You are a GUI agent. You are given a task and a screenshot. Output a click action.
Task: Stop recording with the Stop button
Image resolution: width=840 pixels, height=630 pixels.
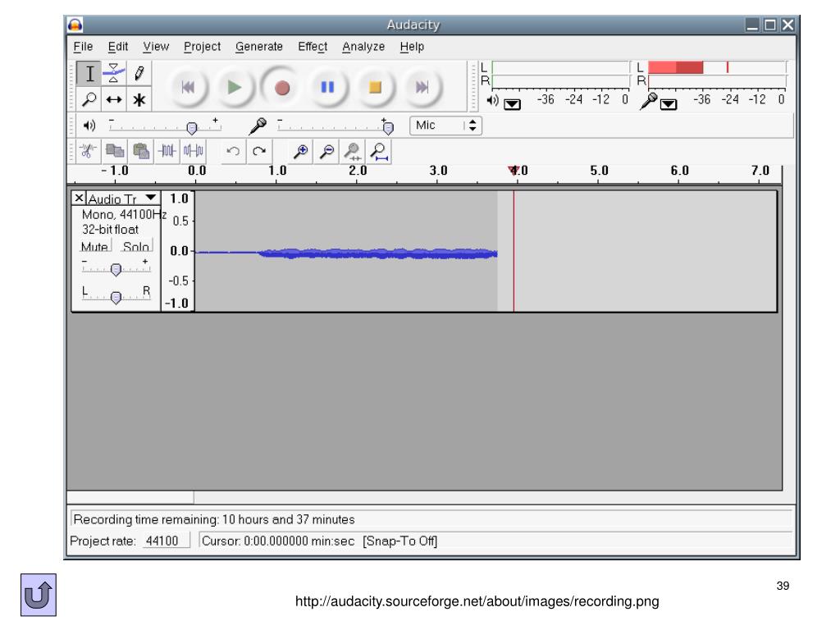(375, 87)
